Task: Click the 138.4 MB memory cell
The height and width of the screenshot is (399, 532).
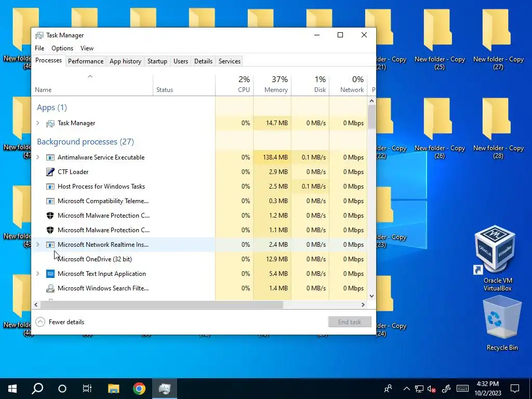Action: (272, 157)
